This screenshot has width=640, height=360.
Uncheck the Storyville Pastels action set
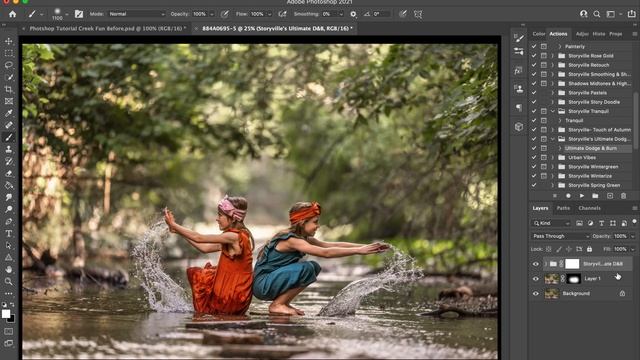tap(534, 93)
